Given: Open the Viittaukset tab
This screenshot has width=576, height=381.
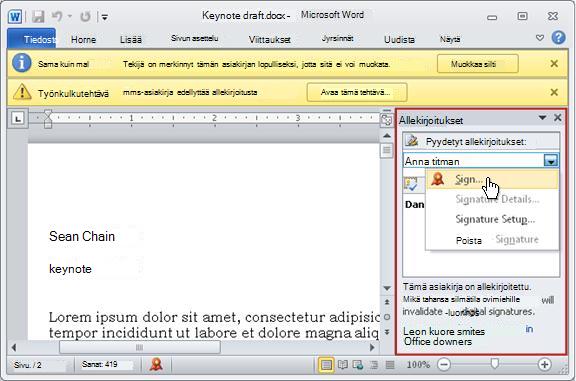Looking at the screenshot, I should pos(270,39).
